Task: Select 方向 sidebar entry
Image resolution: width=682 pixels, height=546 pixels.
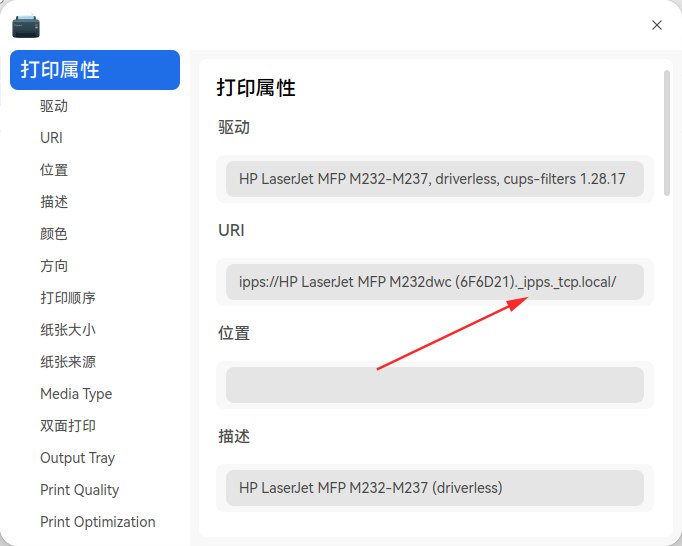Action: 54,266
